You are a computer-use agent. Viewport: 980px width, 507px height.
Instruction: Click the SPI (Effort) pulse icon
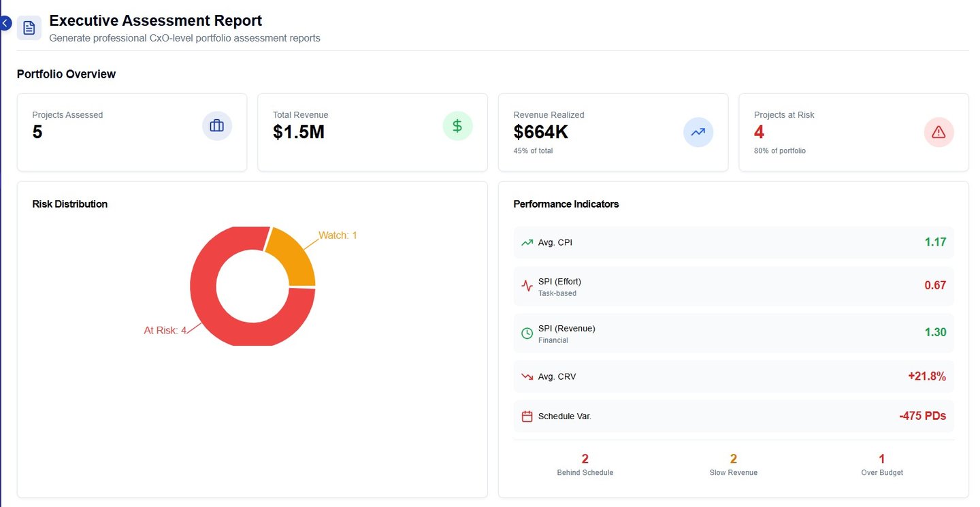pos(527,286)
